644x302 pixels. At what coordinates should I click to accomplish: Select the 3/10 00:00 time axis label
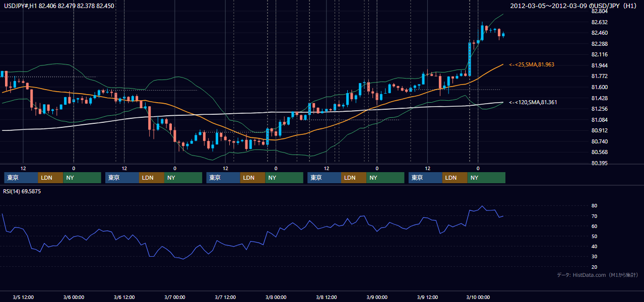478,297
